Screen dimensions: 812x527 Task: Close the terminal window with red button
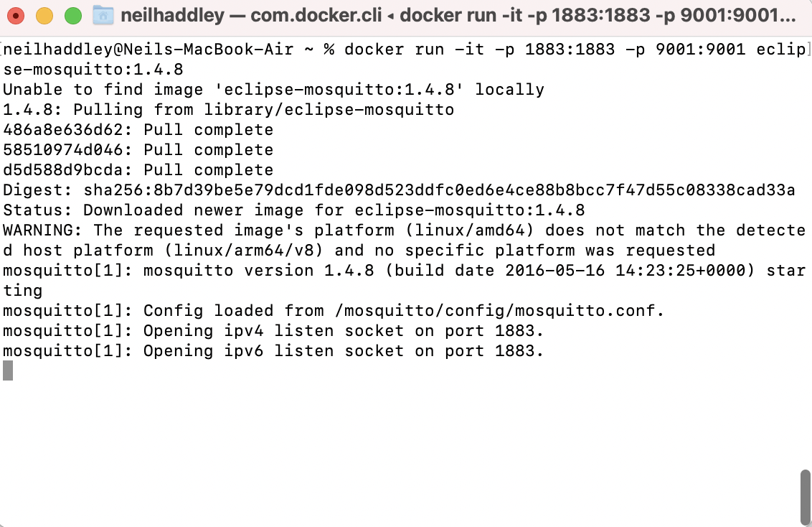(x=16, y=15)
